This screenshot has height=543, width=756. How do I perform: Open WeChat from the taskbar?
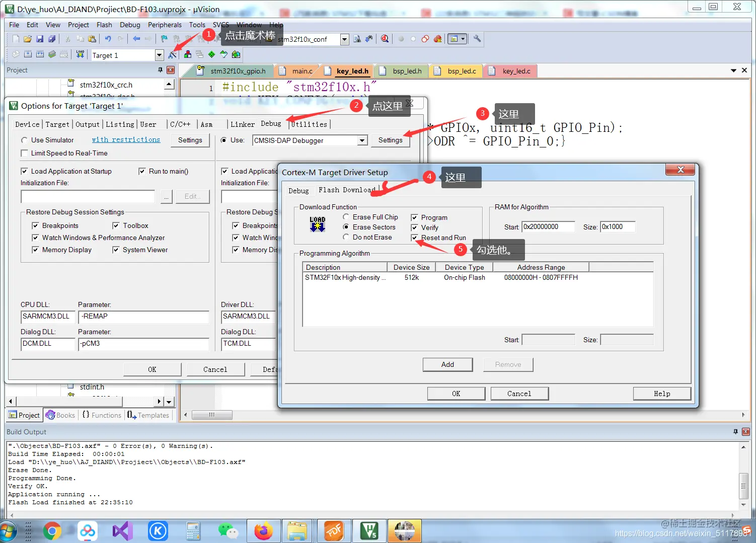228,531
